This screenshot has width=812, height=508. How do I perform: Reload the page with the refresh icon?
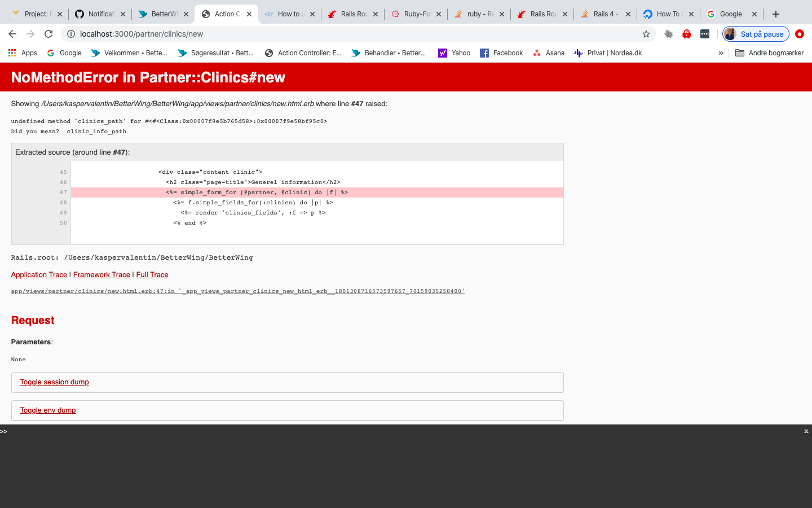pyautogui.click(x=48, y=34)
